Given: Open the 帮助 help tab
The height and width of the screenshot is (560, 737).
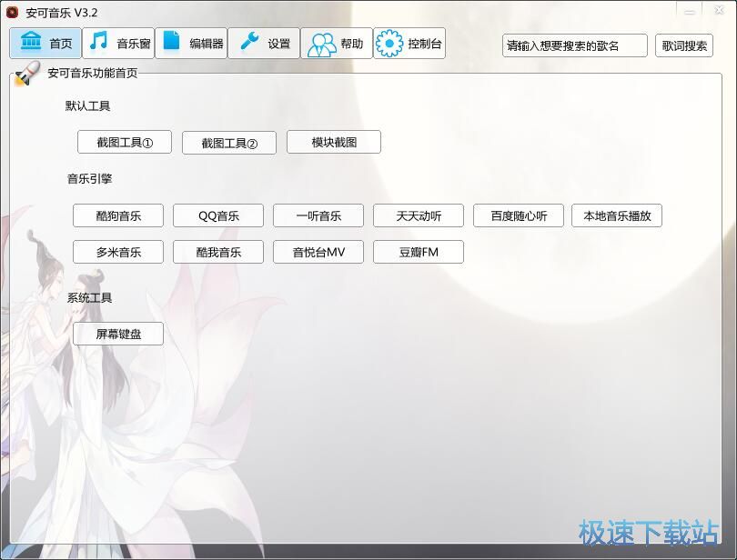Looking at the screenshot, I should point(337,44).
